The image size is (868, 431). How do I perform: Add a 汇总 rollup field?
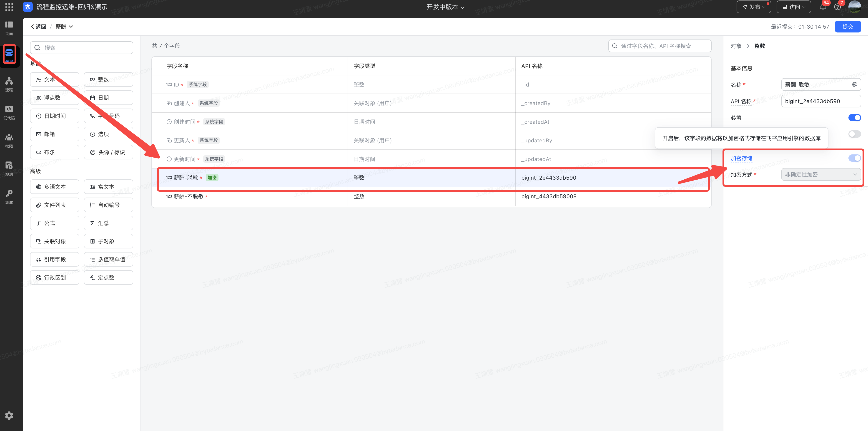(108, 223)
